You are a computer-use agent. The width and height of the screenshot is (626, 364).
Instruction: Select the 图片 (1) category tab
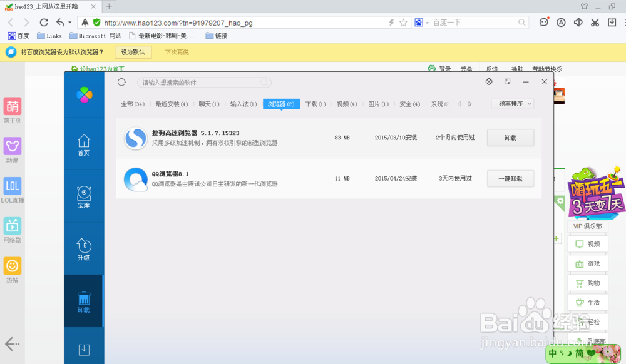pyautogui.click(x=379, y=104)
